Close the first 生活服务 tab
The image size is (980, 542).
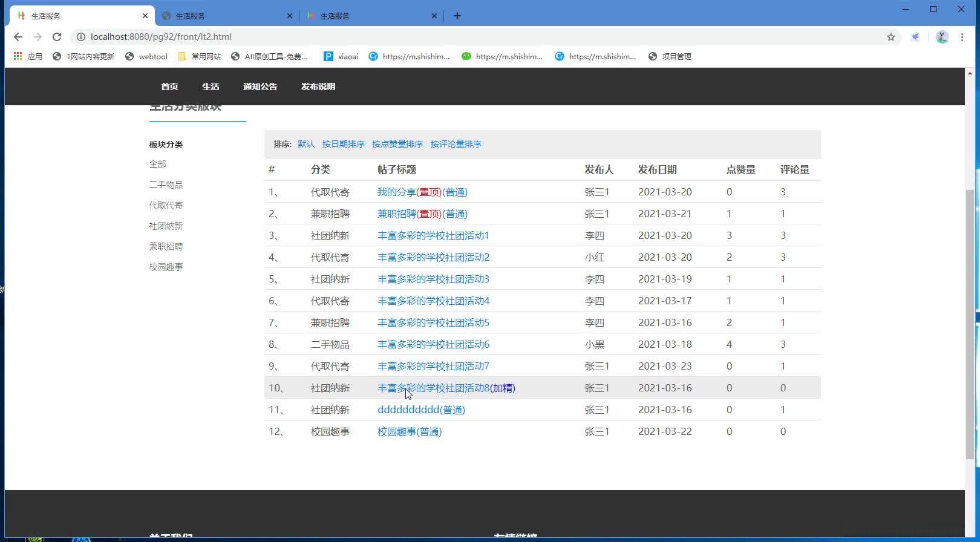[x=145, y=16]
